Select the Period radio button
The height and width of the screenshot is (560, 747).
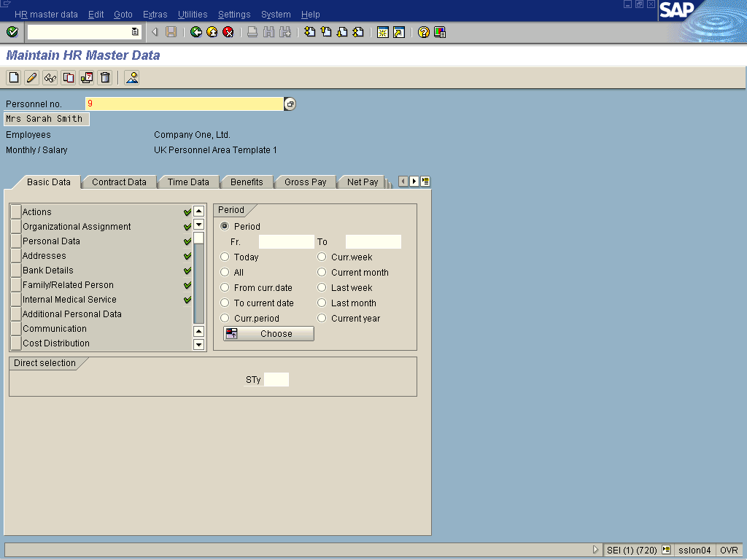pos(225,226)
